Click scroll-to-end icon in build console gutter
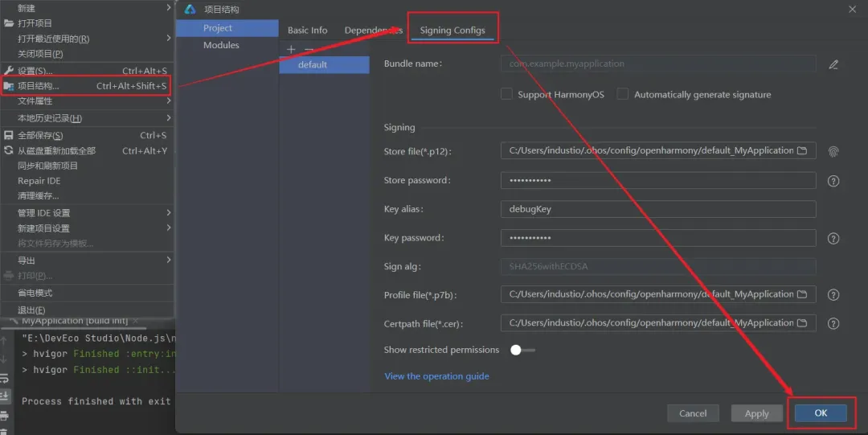 [5, 396]
